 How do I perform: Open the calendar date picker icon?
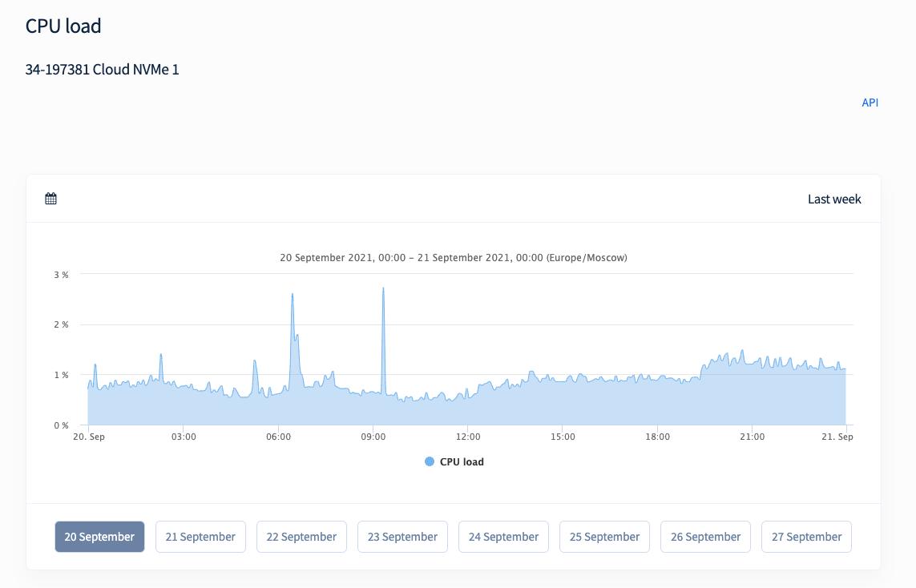[x=50, y=199]
